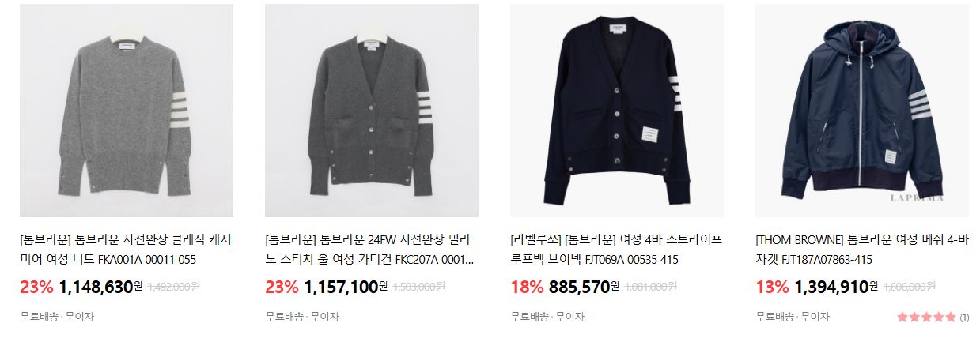The width and height of the screenshot is (980, 342).
Task: Click the 18% discount label on the navy cardigan
Action: 527,287
